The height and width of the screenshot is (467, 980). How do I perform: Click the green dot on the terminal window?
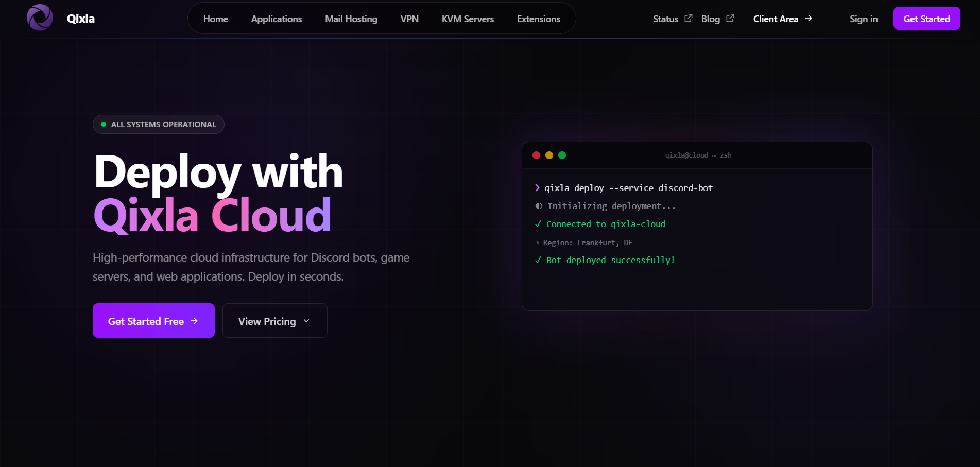562,155
